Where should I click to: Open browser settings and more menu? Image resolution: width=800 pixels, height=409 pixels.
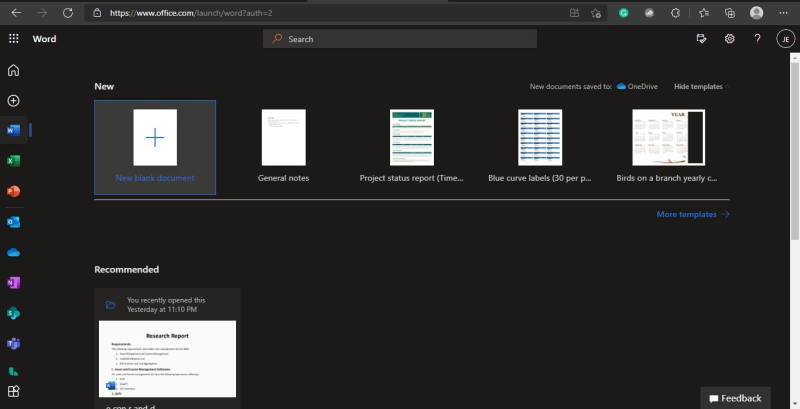click(784, 13)
